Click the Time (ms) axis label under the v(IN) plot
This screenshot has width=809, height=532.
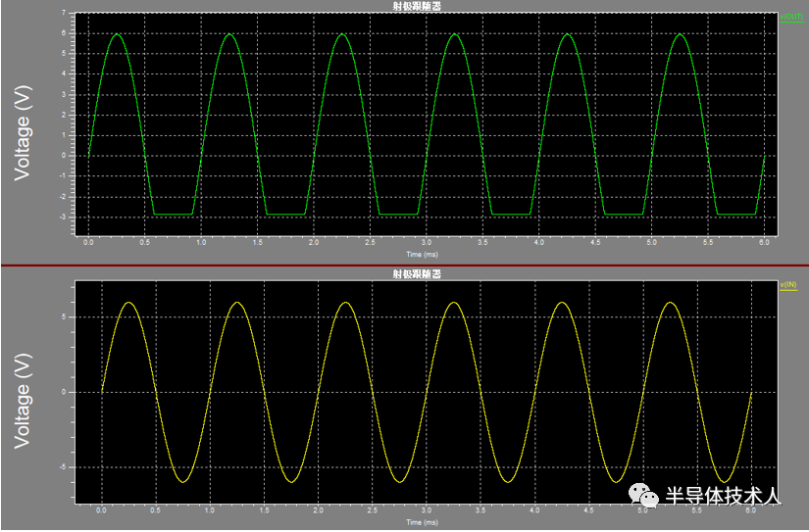tap(422, 523)
